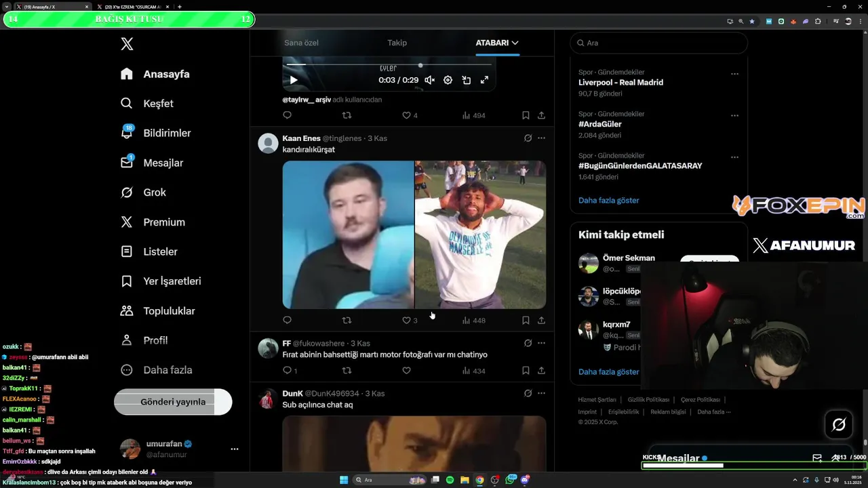Open Keşfet search page
The width and height of the screenshot is (868, 488).
[146, 104]
